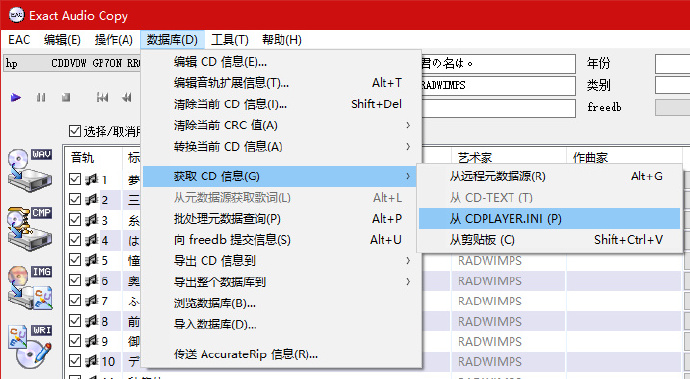Viewport: 690px width, 379px height.
Task: Click the pause playback button
Action: [41, 97]
